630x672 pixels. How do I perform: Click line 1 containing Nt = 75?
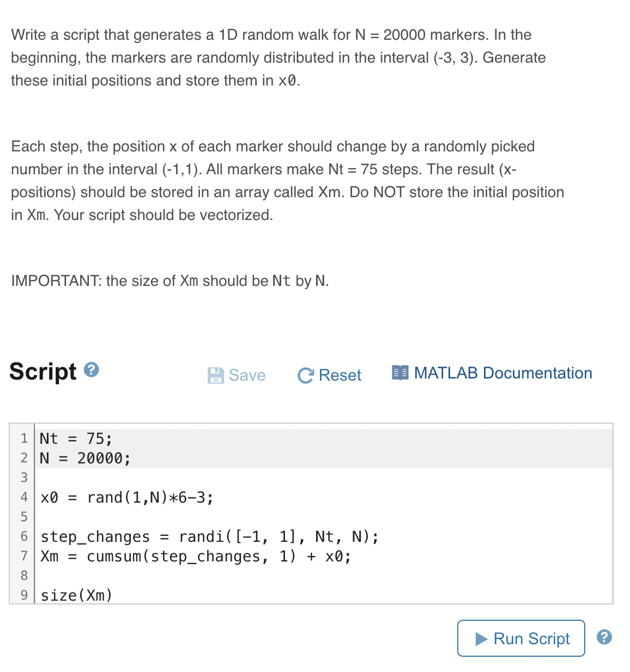(x=75, y=438)
